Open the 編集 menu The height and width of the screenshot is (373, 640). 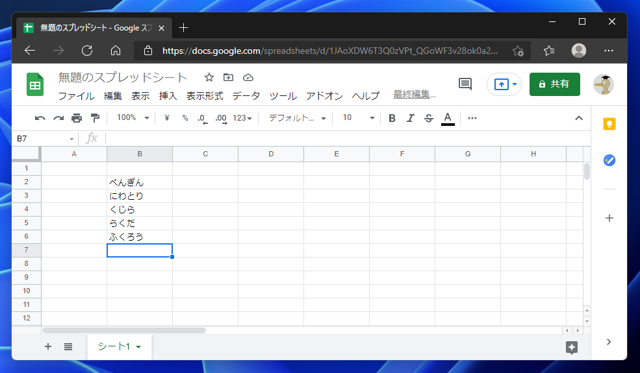[x=113, y=96]
